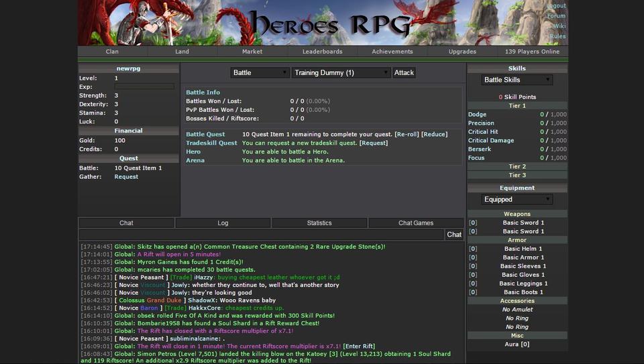Select the Precision skill
644x364 pixels.
pyautogui.click(x=481, y=123)
